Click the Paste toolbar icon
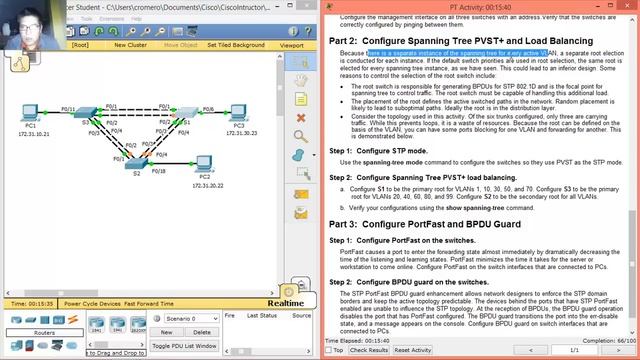This screenshot has width=640, height=360. [84, 31]
